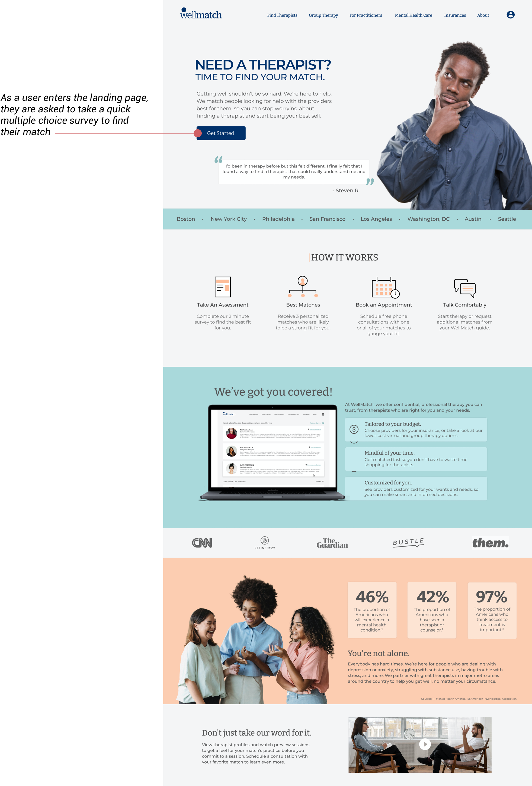Click the WellMatch logo to go home

(x=201, y=15)
